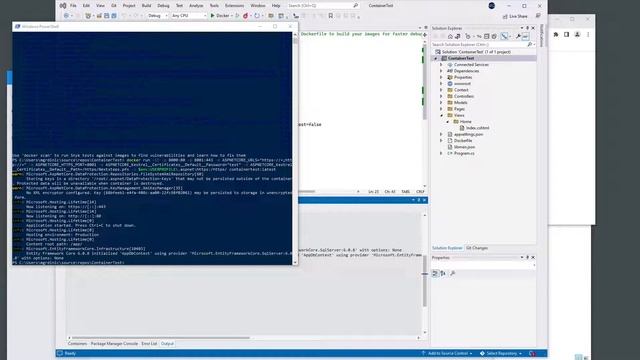
Task: Click Add to Source Control in status bar
Action: tap(447, 353)
